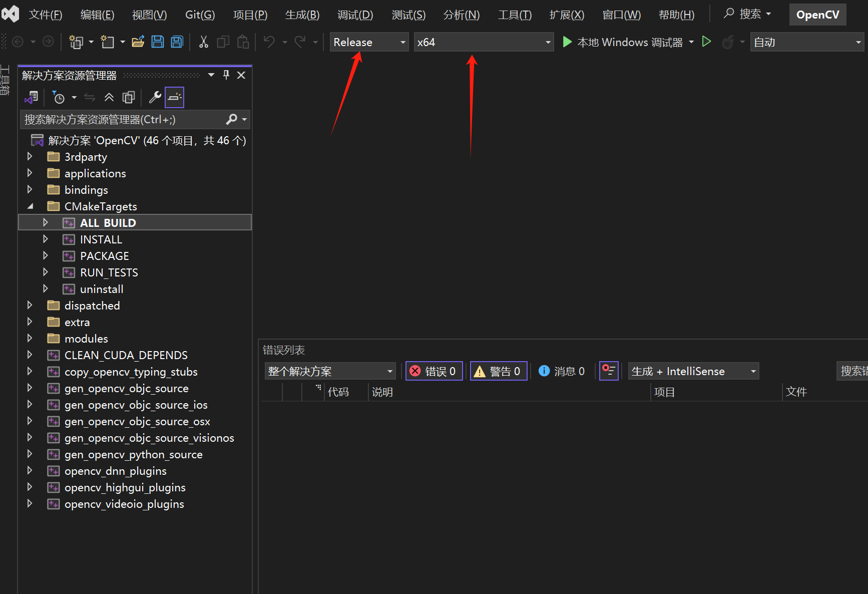Open the 工具(T) menu
The width and height of the screenshot is (868, 594).
click(515, 15)
